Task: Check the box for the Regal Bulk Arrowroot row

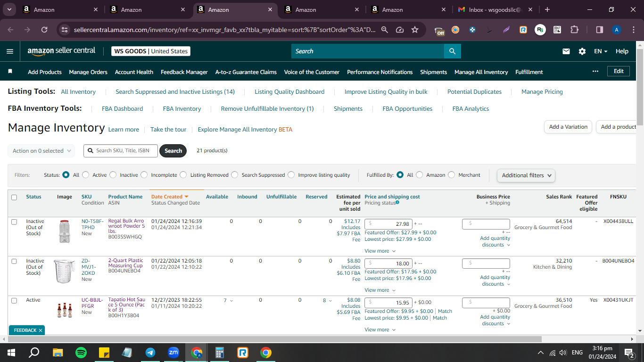Action: click(14, 222)
